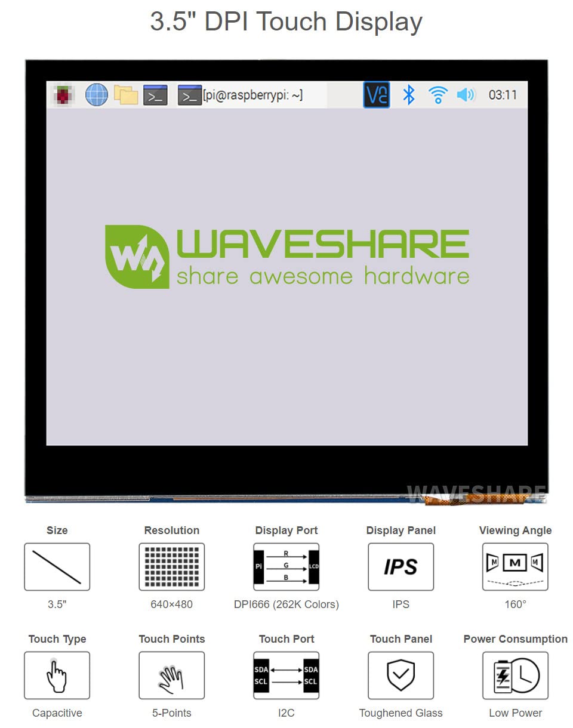
Task: Click the Touch Type heading
Action: coord(57,639)
